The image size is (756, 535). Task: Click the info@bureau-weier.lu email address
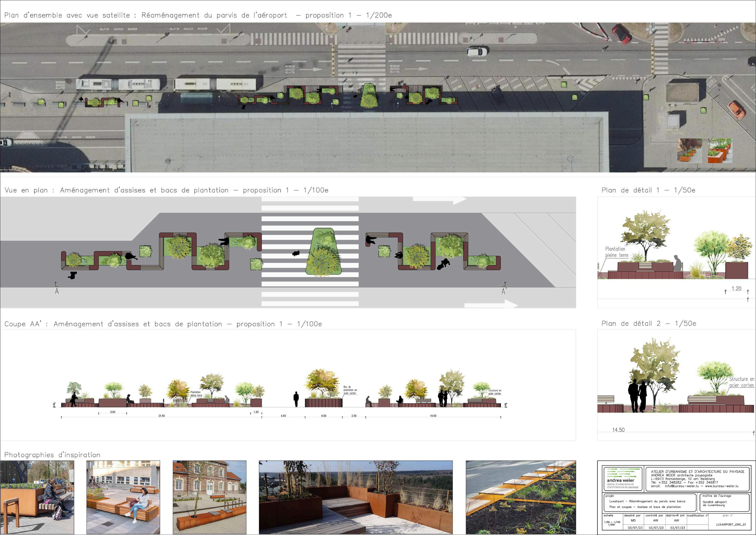click(681, 486)
